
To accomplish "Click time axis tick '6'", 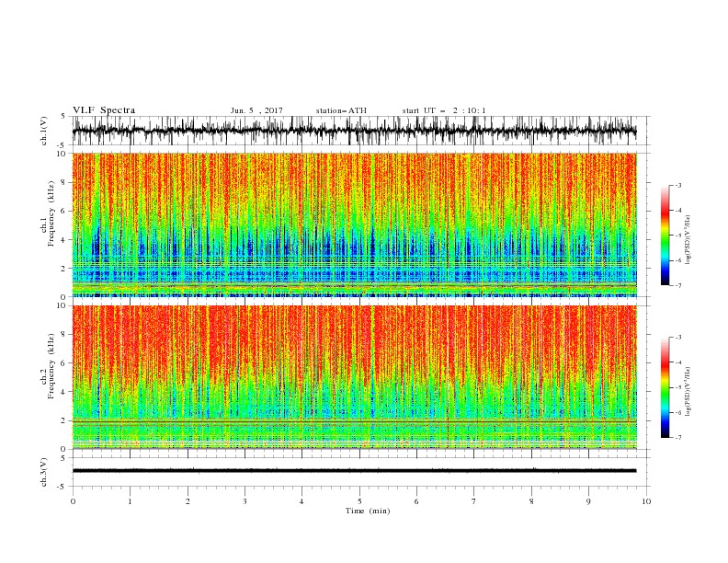I will click(416, 501).
